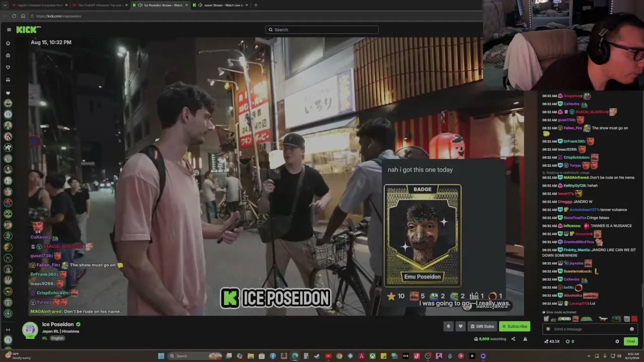The image size is (644, 362).
Task: Open the taskbar clock showing 6:32 AM
Action: pyautogui.click(x=632, y=356)
